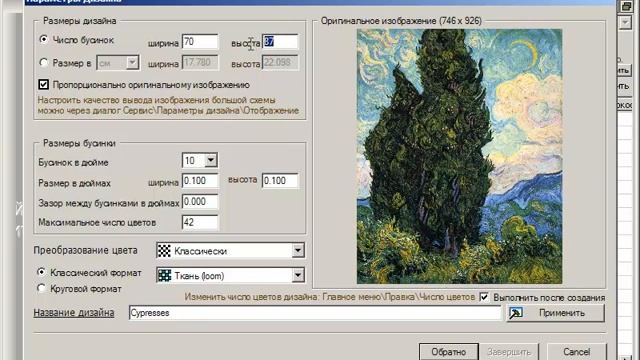Image resolution: width=640 pixels, height=360 pixels.
Task: Click the bead count height field
Action: (x=280, y=42)
